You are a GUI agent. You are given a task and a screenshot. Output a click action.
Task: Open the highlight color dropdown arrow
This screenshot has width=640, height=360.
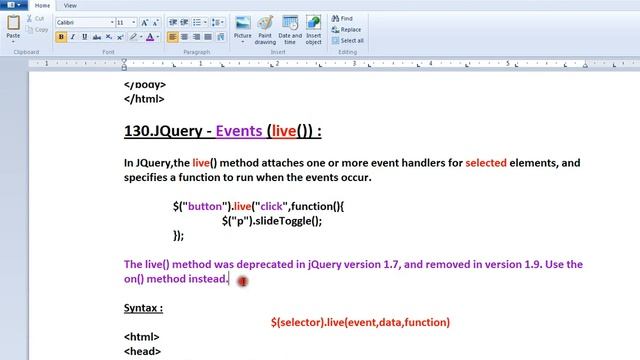click(141, 37)
